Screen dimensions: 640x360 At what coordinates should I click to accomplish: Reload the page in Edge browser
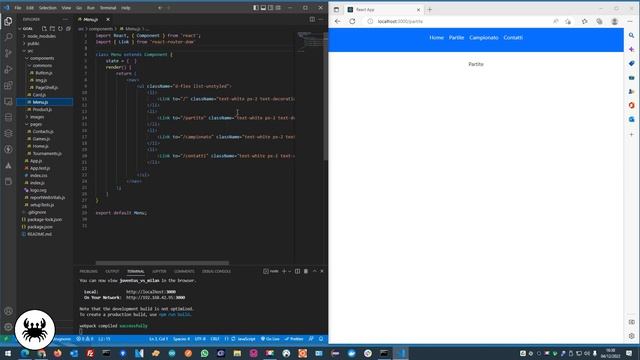pyautogui.click(x=352, y=21)
